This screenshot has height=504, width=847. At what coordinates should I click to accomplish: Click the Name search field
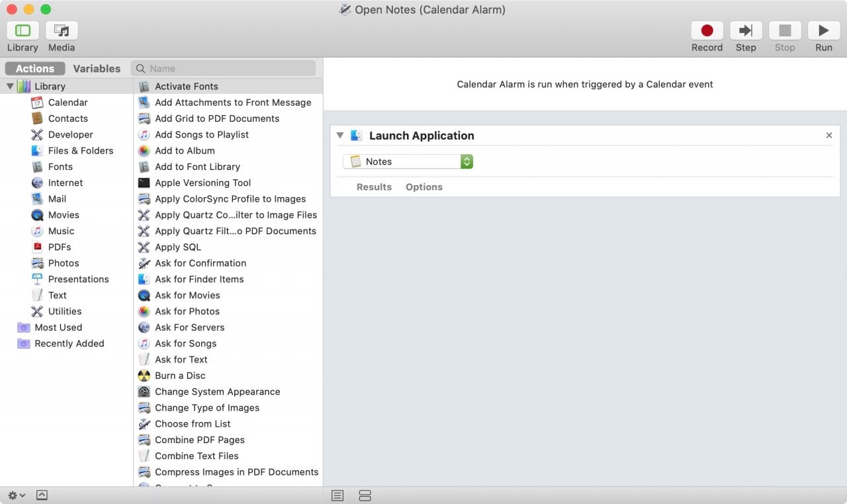pyautogui.click(x=224, y=68)
